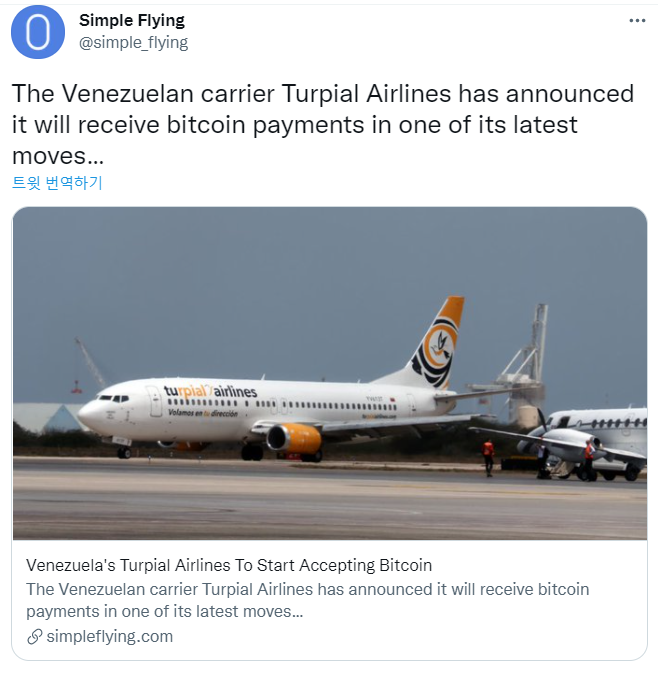The height and width of the screenshot is (673, 658).
Task: Click the nose landing gear of the airliner
Action: click(124, 452)
